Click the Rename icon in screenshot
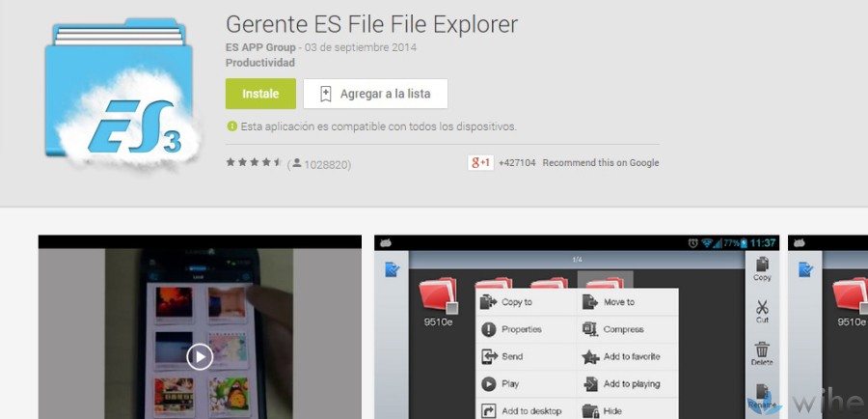Image resolution: width=868 pixels, height=419 pixels. [762, 392]
